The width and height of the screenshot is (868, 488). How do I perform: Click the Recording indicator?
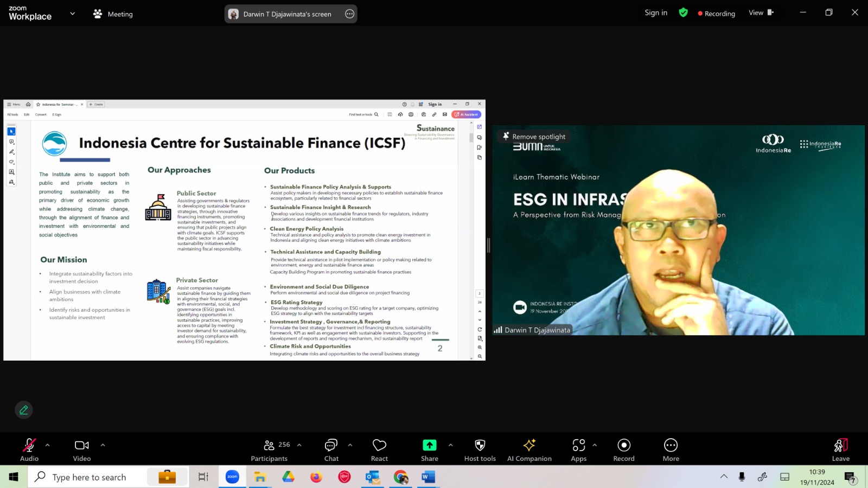716,14
